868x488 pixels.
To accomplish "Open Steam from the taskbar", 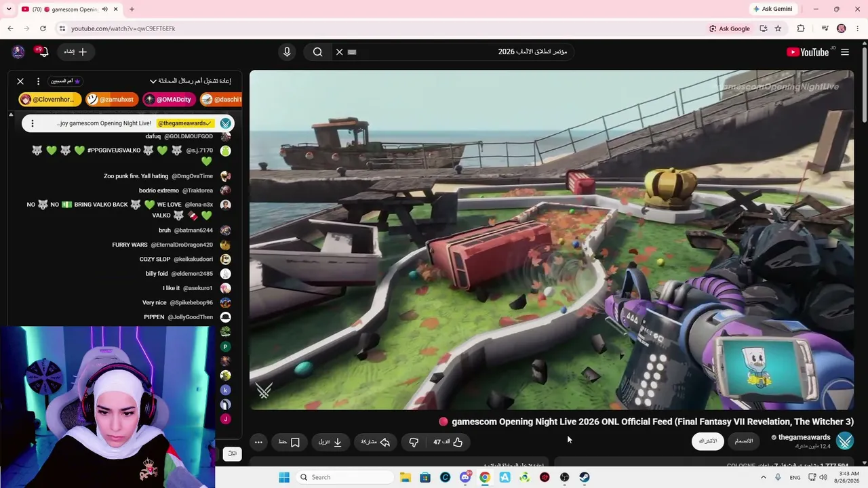I will point(584,477).
